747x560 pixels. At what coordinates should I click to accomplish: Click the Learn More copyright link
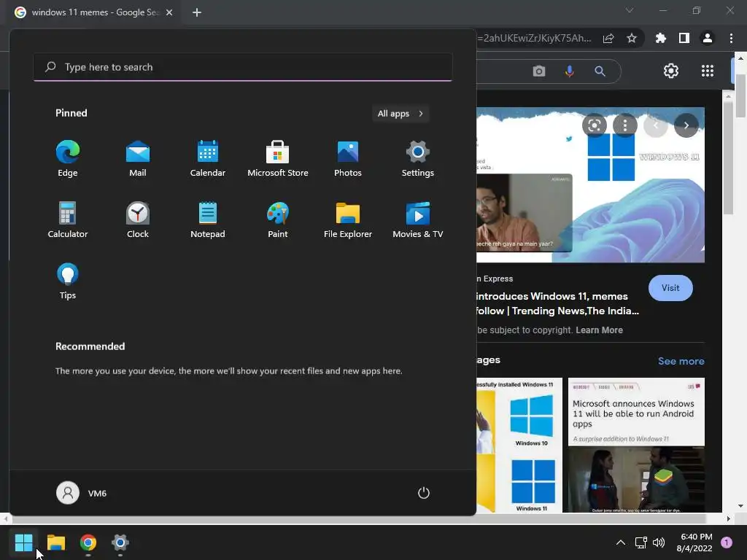[x=599, y=330]
